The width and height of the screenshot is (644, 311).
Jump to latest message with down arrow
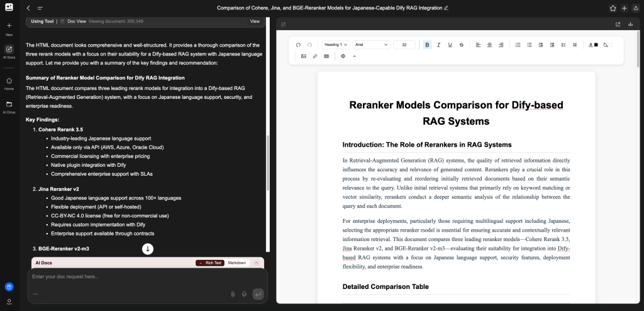[x=147, y=249]
